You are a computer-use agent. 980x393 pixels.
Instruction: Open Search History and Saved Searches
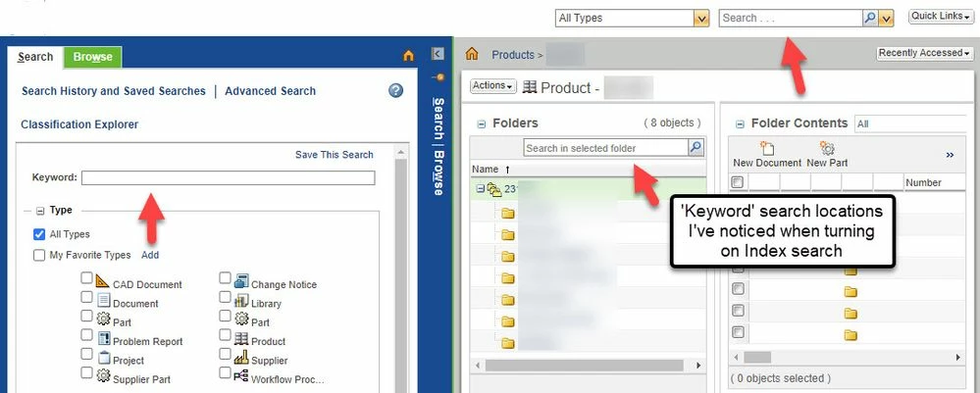tap(114, 91)
